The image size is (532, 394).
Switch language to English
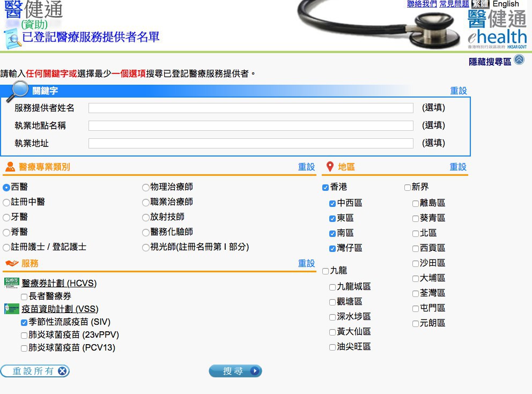(506, 4)
